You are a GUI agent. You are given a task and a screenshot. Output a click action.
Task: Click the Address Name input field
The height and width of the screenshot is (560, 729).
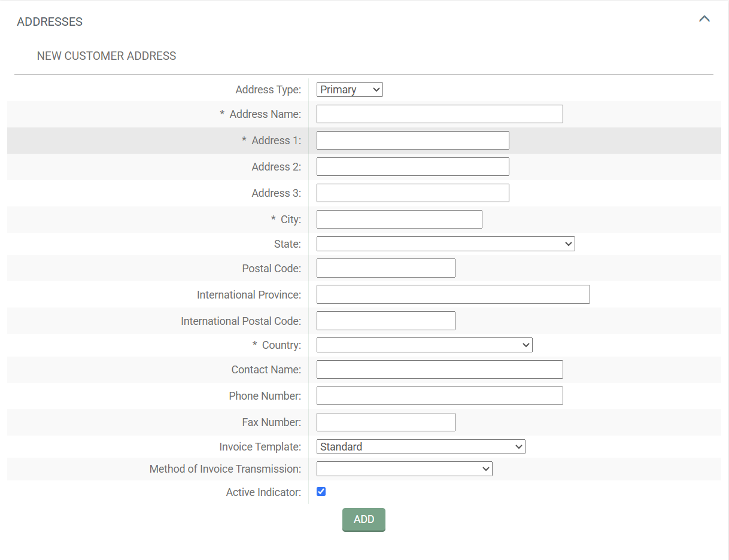(439, 114)
